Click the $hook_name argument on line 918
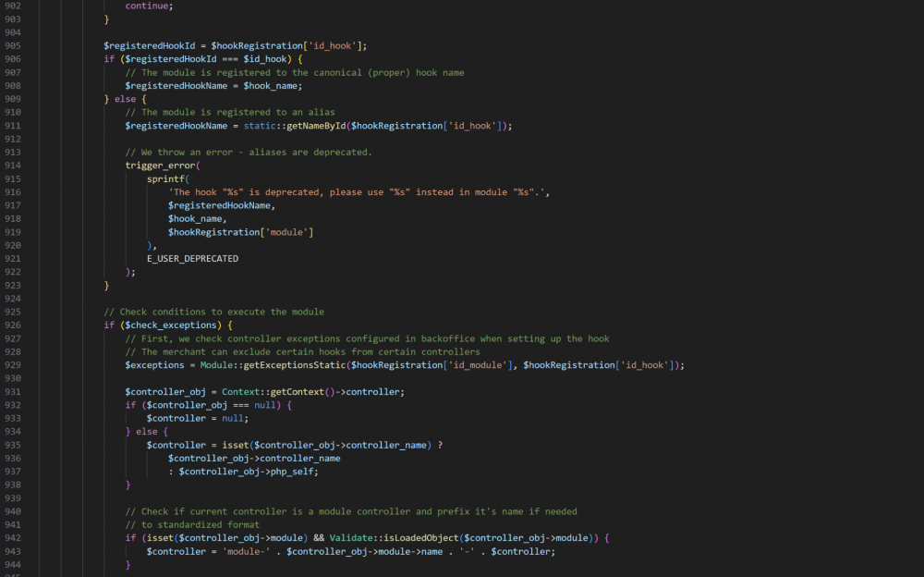924x577 pixels. (194, 218)
